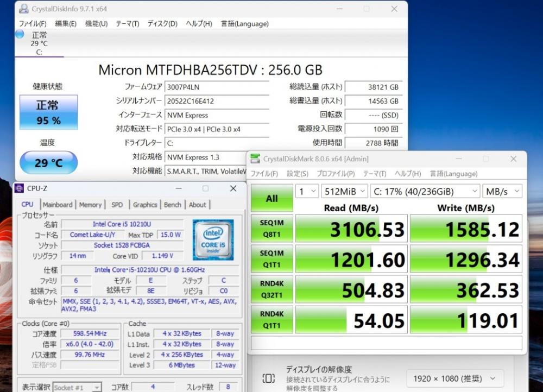This screenshot has height=392, width=543.
Task: Run the SEQ1M Q8T1 benchmark
Action: point(272,228)
